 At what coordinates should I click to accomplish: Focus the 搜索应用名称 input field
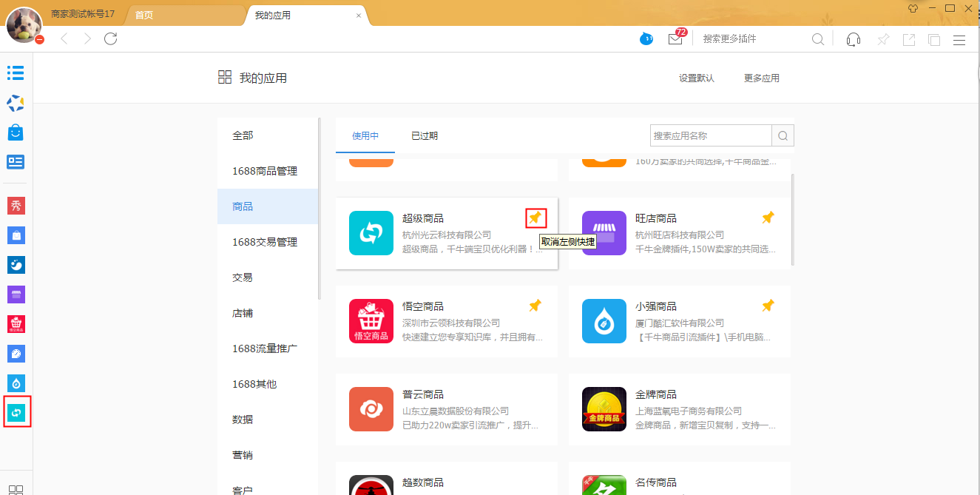click(x=711, y=135)
